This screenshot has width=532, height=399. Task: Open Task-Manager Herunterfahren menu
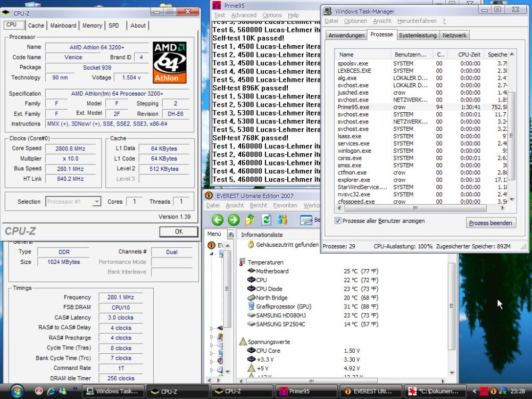pos(417,21)
